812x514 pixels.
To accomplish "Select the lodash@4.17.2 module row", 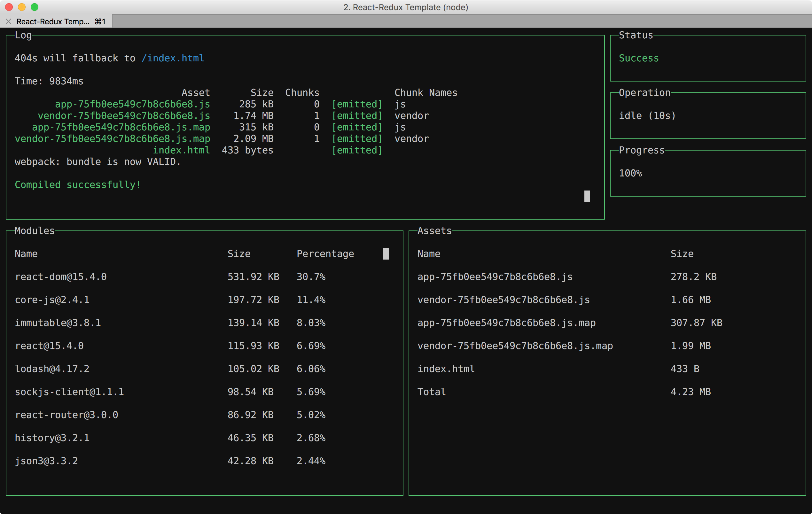I will (52, 369).
